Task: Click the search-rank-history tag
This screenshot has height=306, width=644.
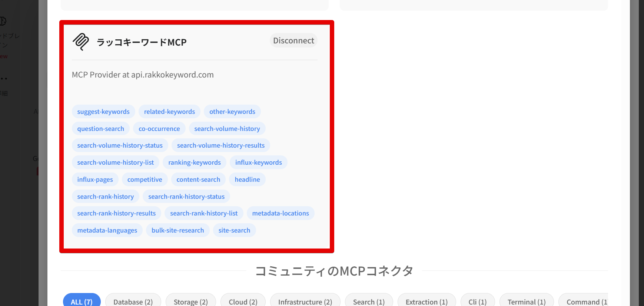Action: 106,197
